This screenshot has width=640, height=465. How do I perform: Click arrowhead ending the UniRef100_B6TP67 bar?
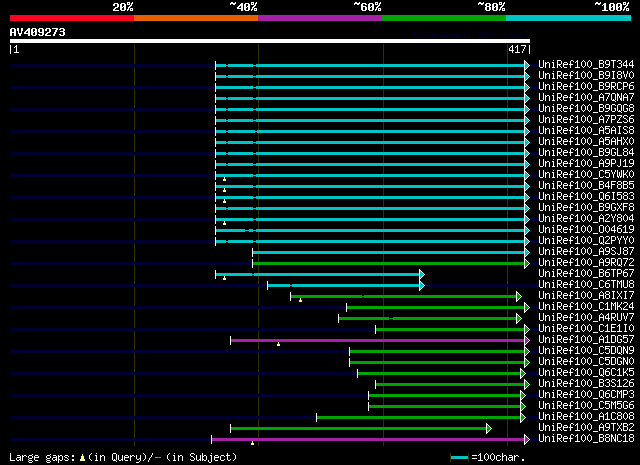422,274
